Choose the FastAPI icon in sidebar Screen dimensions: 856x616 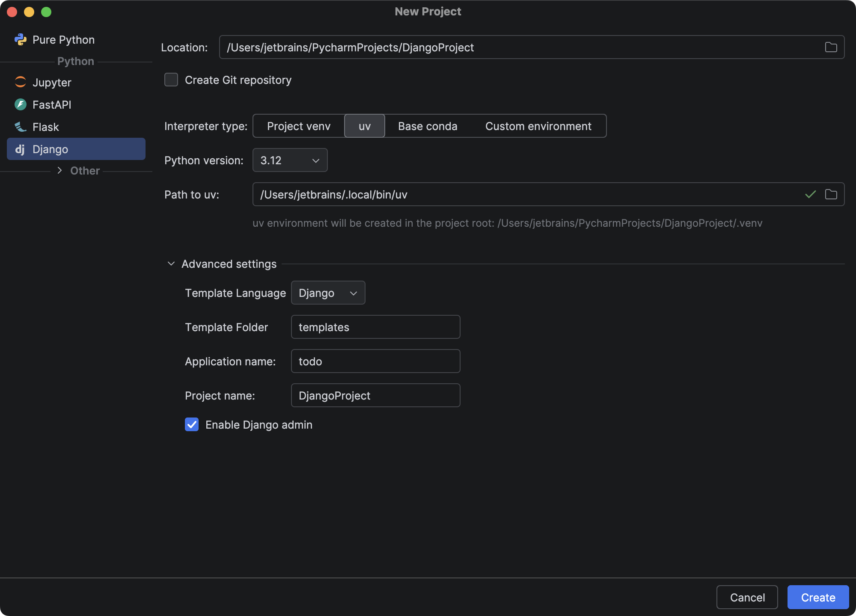[20, 104]
